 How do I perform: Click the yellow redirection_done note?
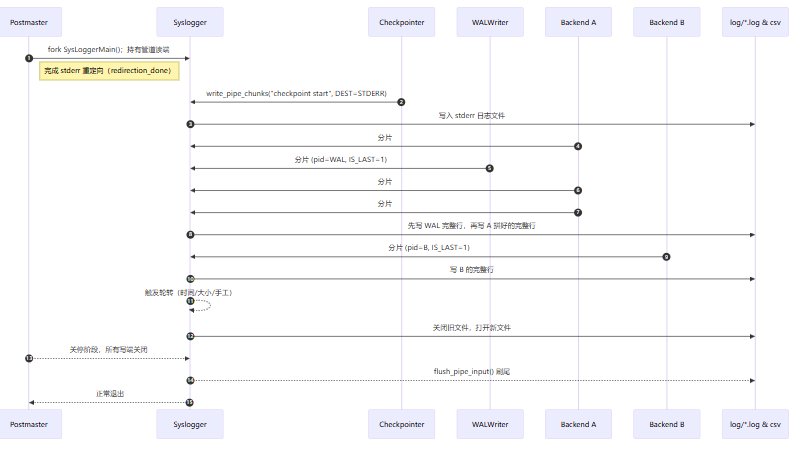[110, 71]
